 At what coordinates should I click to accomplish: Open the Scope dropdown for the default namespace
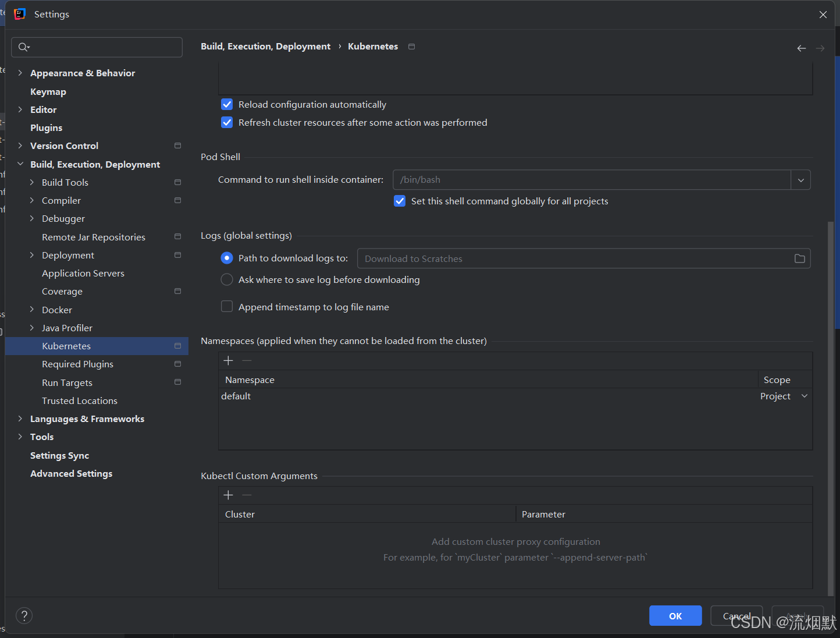(805, 396)
